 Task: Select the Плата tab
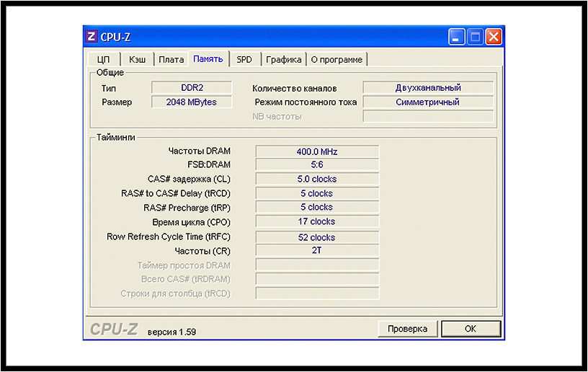pyautogui.click(x=171, y=60)
